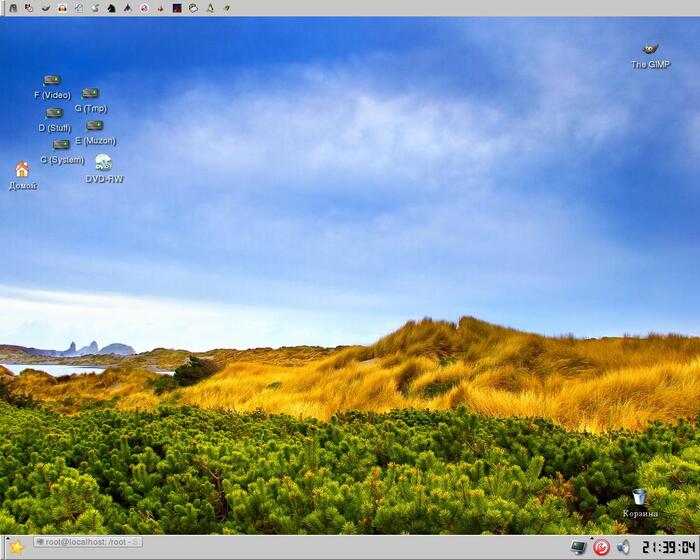
Task: Open the F (Video) drive icon
Action: tap(52, 81)
